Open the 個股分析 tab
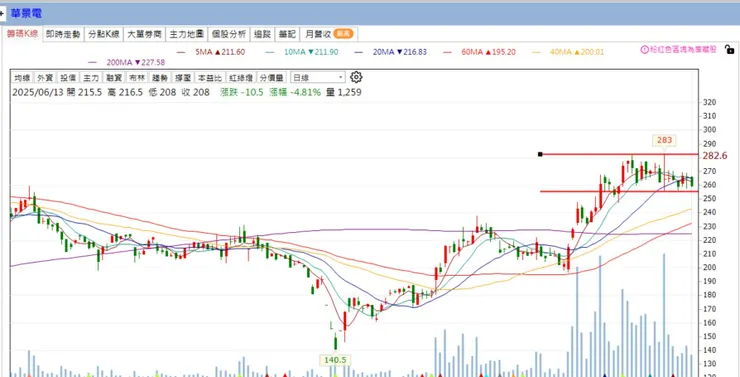The width and height of the screenshot is (740, 377). [x=228, y=34]
